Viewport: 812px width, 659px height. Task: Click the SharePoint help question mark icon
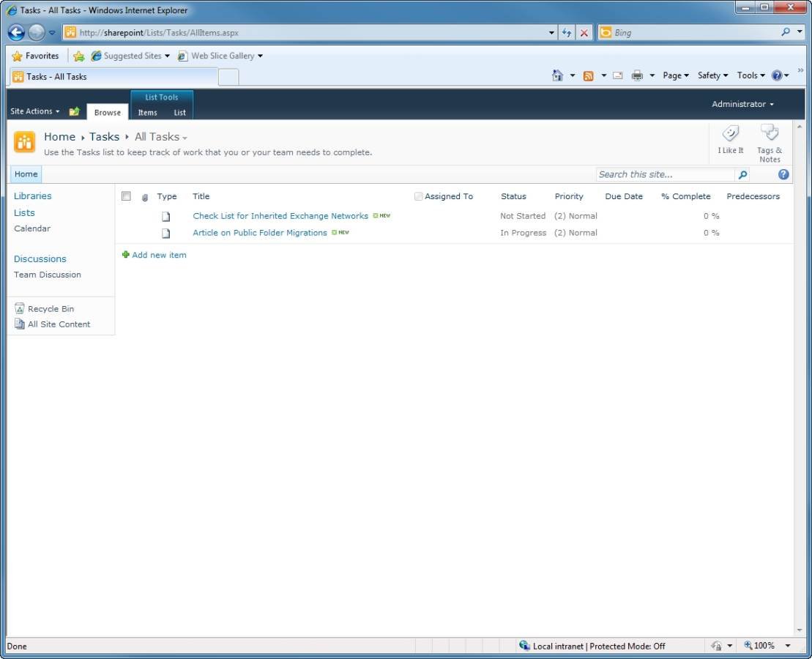(783, 174)
